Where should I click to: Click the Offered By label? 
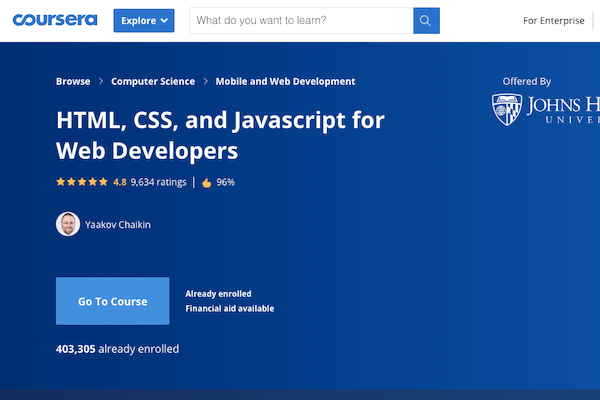(x=527, y=82)
